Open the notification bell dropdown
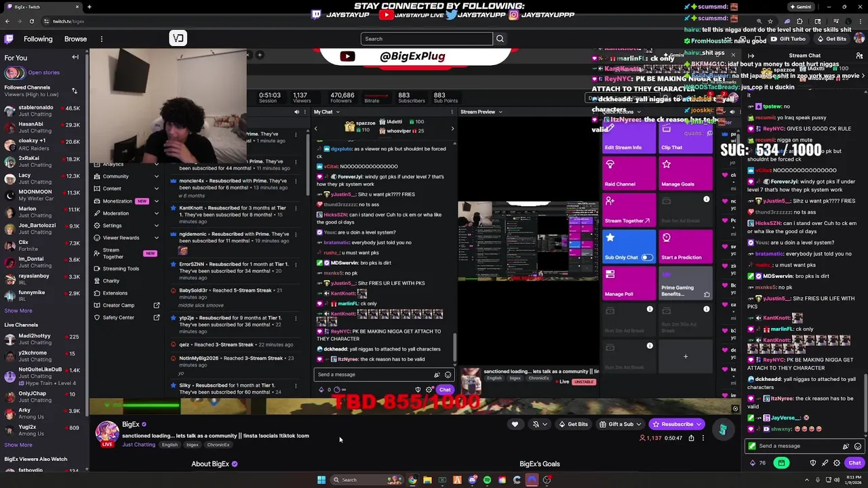The height and width of the screenshot is (488, 868). 539,424
